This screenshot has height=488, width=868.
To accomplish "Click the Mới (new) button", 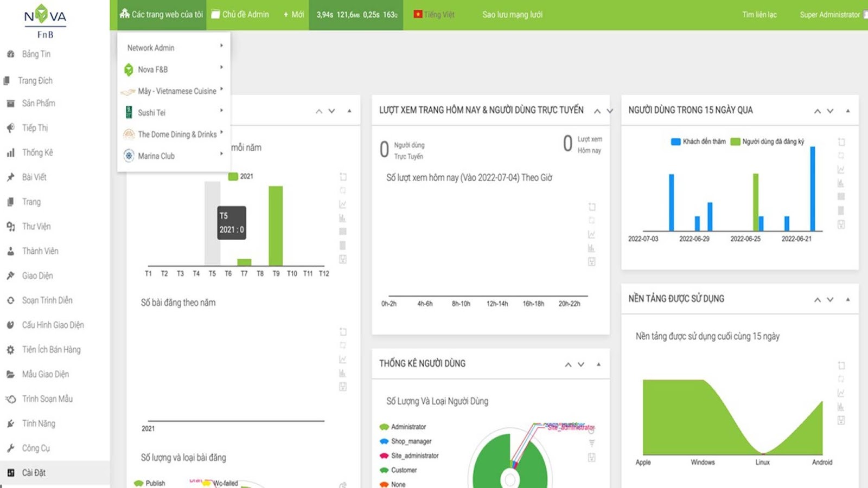I will point(293,15).
